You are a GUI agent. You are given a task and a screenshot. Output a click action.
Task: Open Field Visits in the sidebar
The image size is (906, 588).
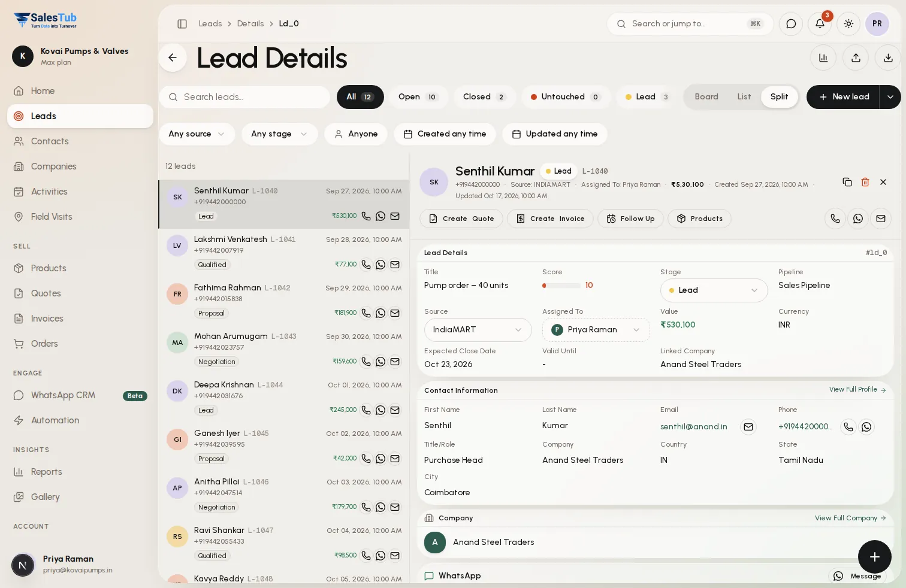(80, 217)
